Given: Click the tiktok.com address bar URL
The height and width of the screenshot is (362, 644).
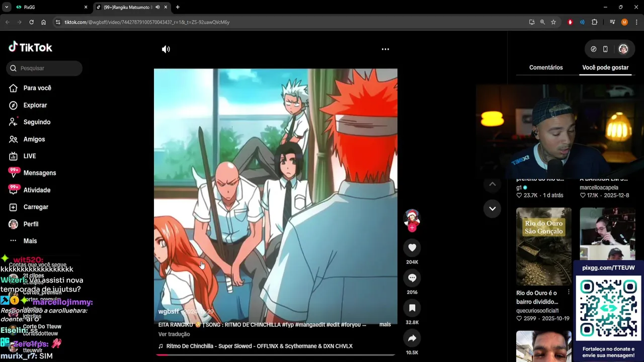Looking at the screenshot, I should [x=147, y=22].
